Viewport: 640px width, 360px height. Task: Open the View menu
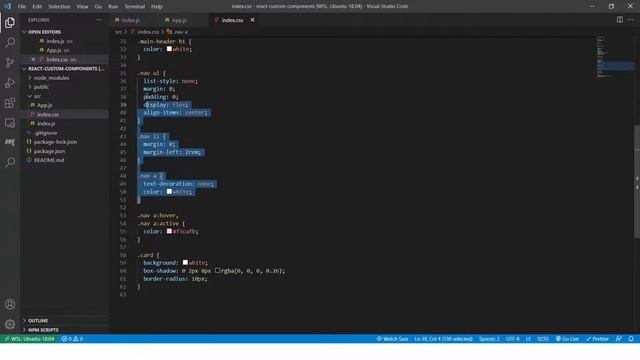[82, 6]
